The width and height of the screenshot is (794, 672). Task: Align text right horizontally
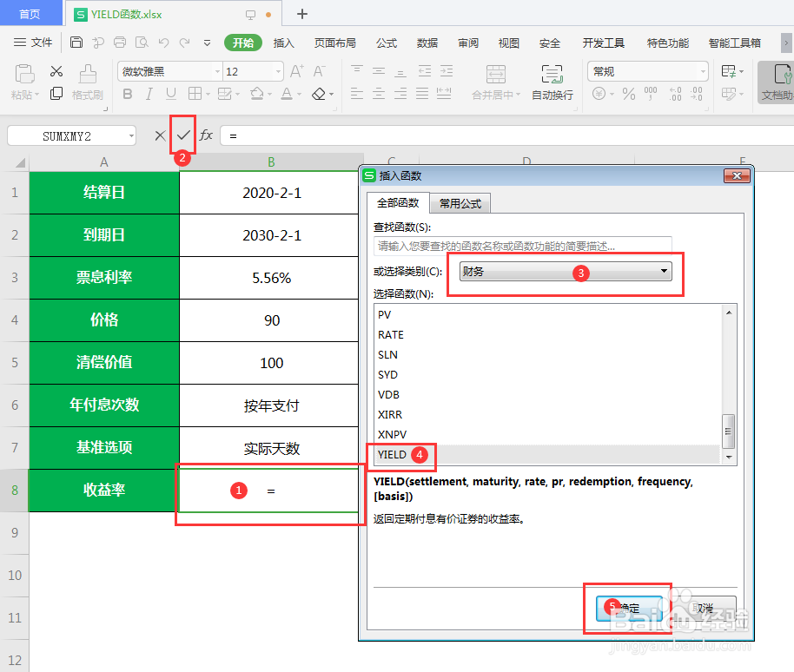point(400,93)
